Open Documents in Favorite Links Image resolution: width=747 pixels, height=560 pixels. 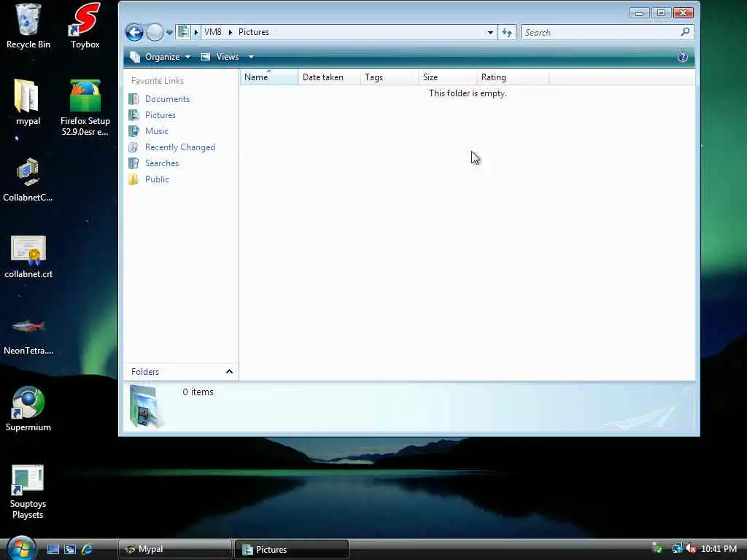click(167, 99)
